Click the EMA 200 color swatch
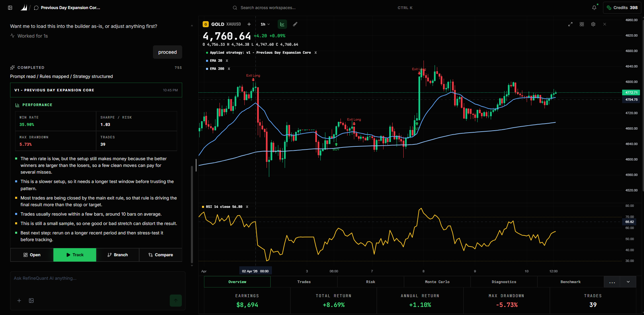Screen dimensions: 644x315 (207, 69)
